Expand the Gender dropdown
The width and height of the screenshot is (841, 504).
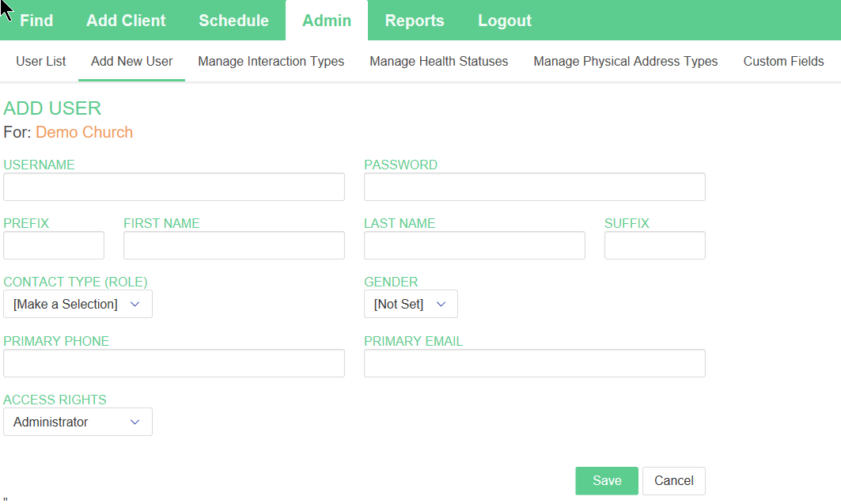[x=411, y=304]
